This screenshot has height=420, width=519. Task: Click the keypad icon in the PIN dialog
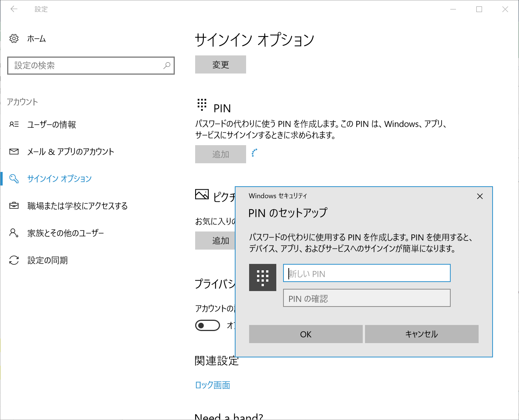tap(263, 278)
